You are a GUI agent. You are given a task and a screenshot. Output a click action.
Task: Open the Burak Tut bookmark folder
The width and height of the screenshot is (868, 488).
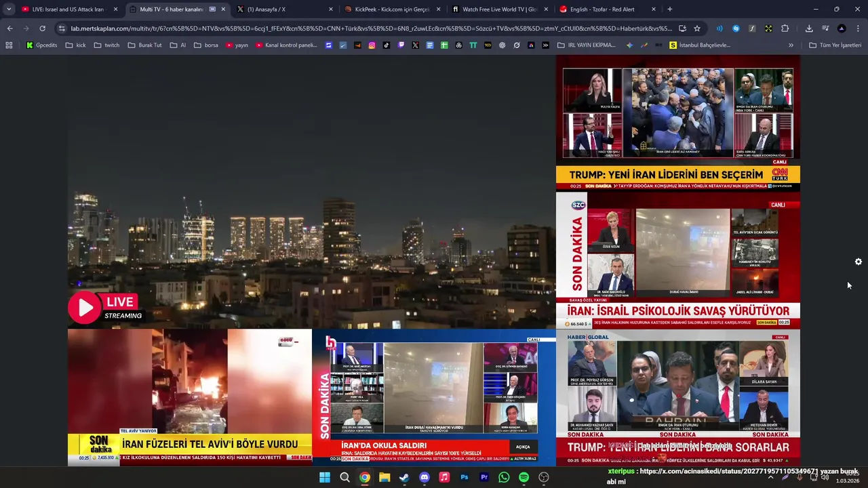144,45
